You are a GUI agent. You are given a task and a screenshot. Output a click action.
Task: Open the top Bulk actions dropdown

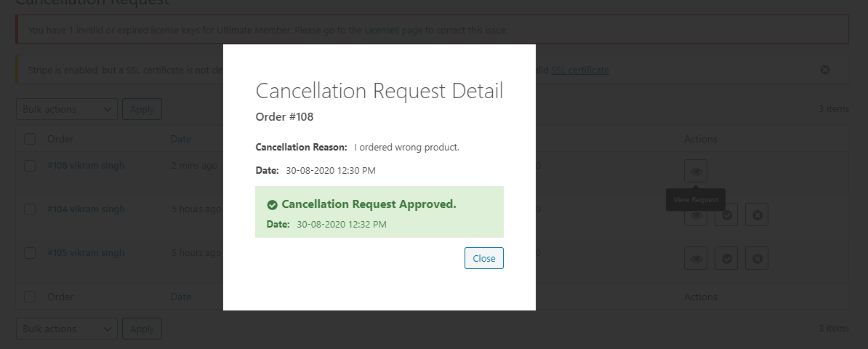67,109
